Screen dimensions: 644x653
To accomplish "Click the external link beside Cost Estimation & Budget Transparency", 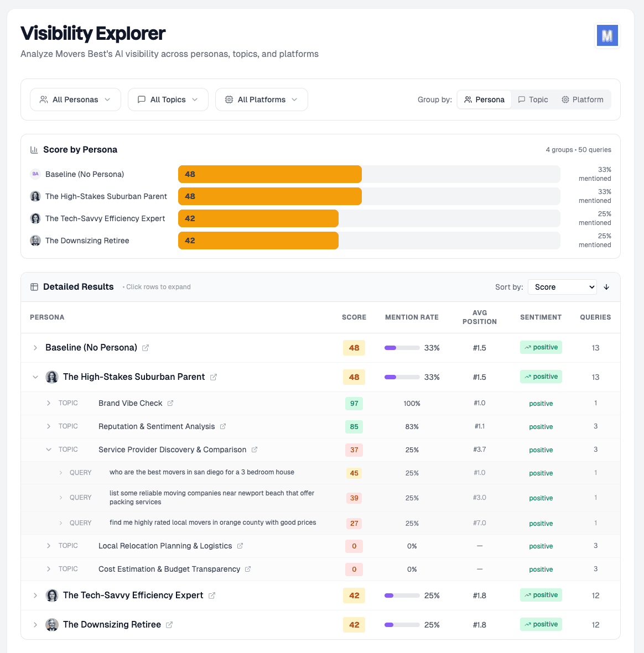I will pos(248,569).
